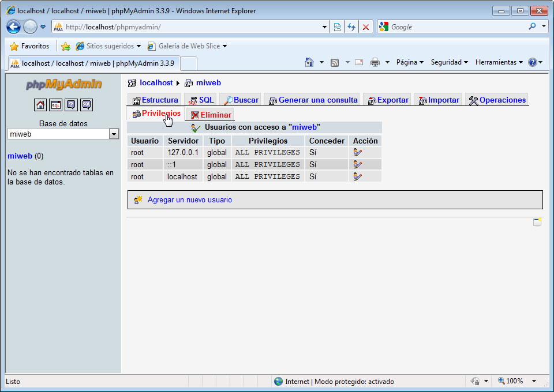Open search provider dropdown arrow
The width and height of the screenshot is (554, 392).
pyautogui.click(x=544, y=27)
